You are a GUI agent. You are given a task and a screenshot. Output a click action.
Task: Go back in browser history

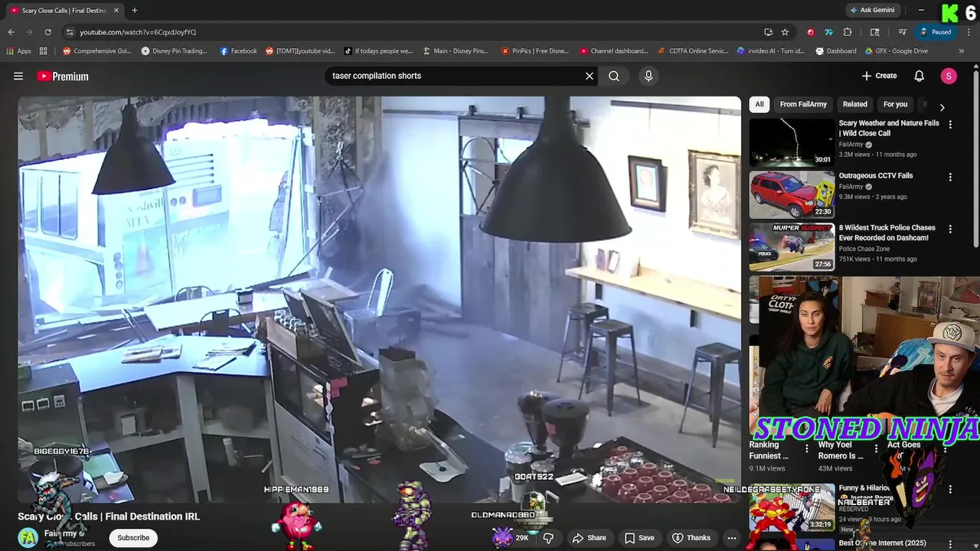(x=11, y=32)
